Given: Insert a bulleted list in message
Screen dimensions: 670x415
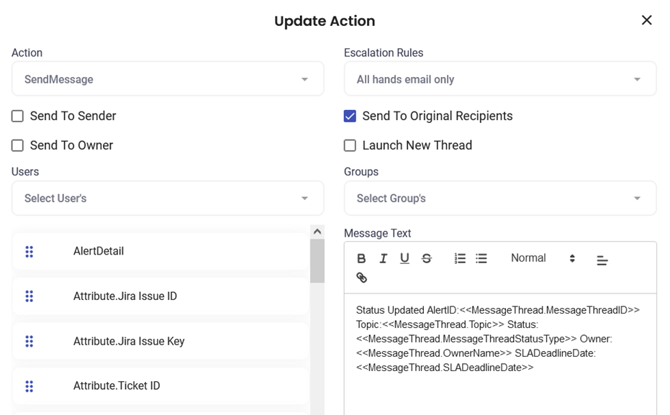Looking at the screenshot, I should (481, 259).
